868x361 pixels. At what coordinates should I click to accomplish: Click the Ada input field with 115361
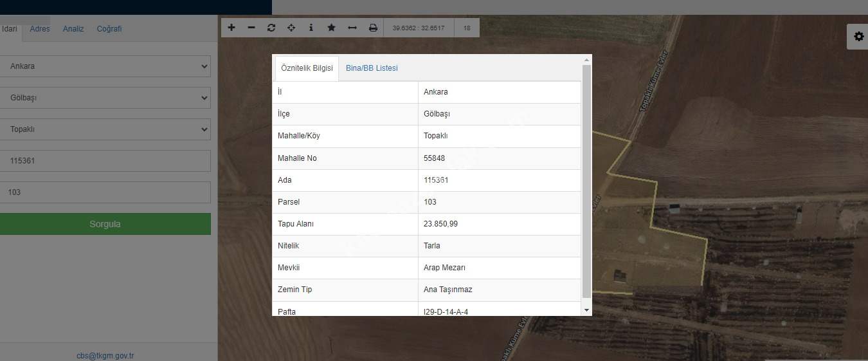point(105,161)
